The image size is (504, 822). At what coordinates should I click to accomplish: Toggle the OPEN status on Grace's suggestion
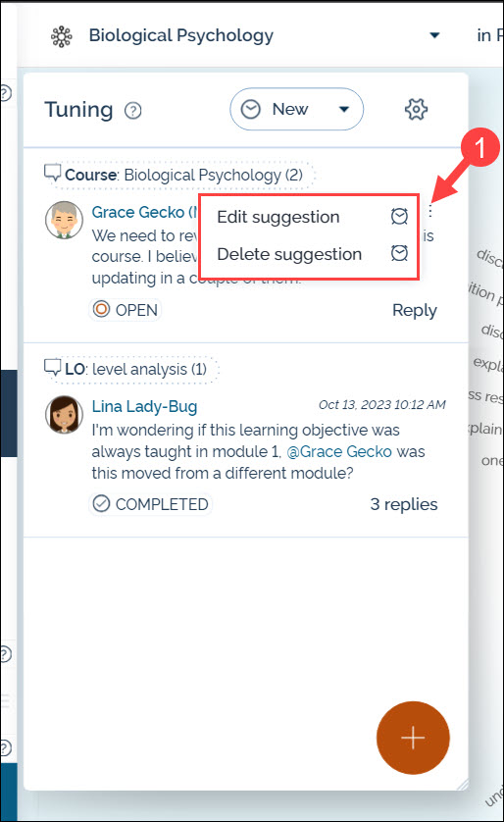pyautogui.click(x=126, y=309)
